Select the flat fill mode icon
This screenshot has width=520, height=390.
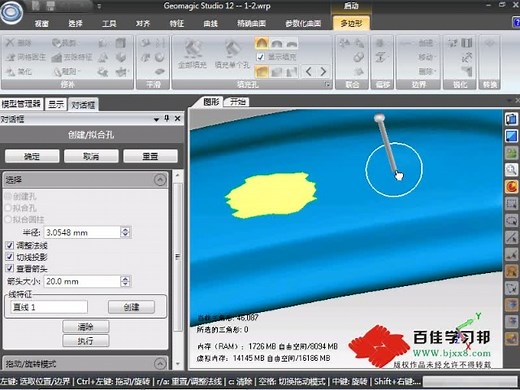(292, 43)
